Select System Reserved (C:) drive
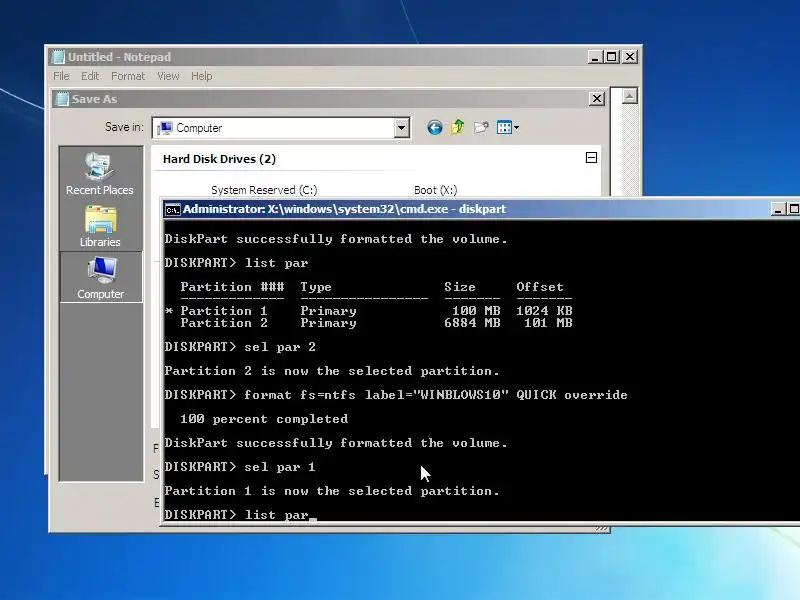 pyautogui.click(x=264, y=190)
